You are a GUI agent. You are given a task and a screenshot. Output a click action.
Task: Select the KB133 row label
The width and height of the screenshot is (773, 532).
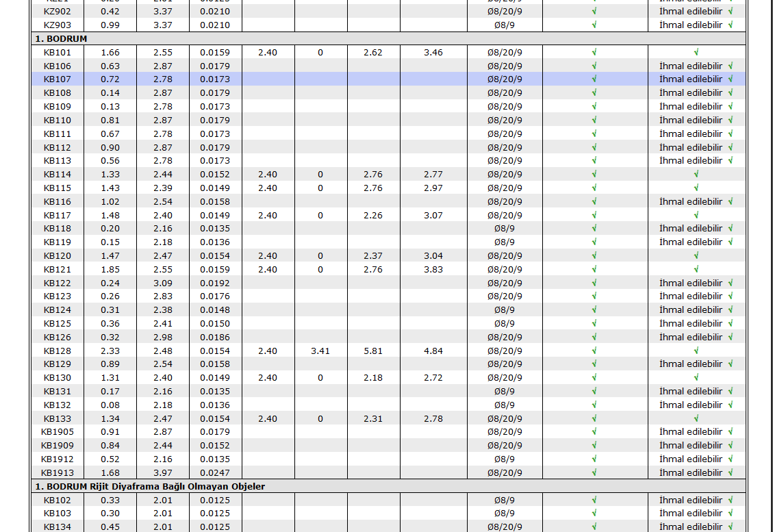[57, 418]
